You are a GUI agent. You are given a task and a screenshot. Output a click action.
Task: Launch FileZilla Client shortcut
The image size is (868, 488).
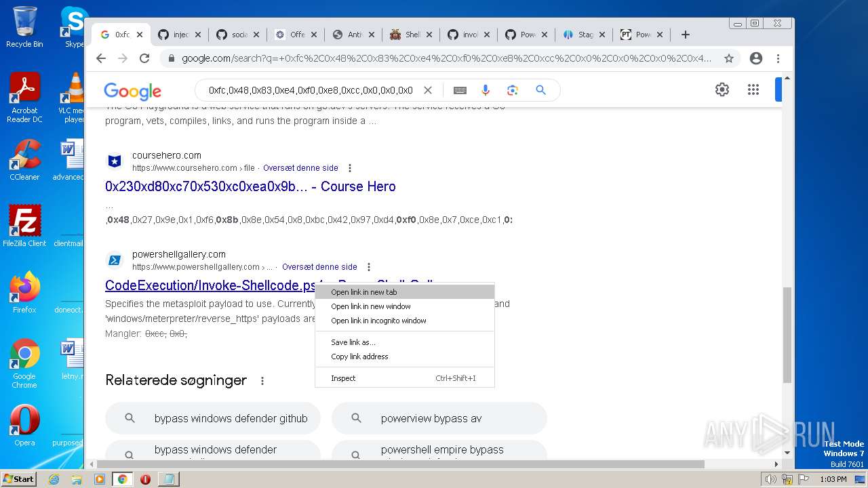(24, 226)
